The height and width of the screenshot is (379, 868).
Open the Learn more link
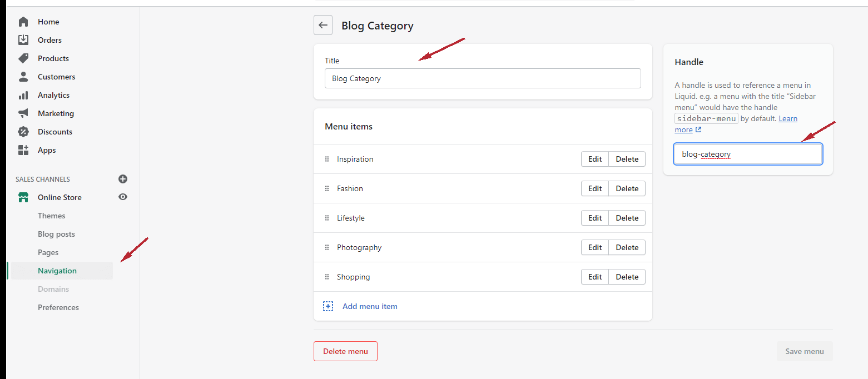[787, 119]
